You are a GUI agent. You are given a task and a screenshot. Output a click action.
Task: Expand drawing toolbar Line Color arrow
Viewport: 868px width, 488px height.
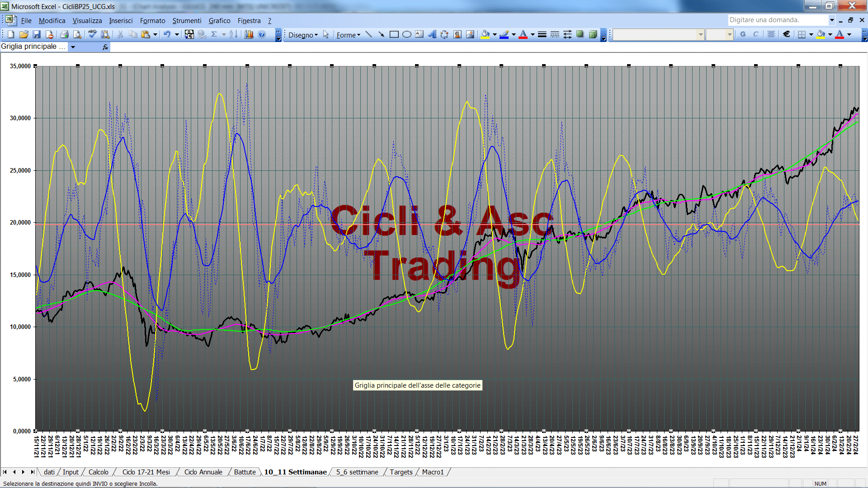click(514, 34)
